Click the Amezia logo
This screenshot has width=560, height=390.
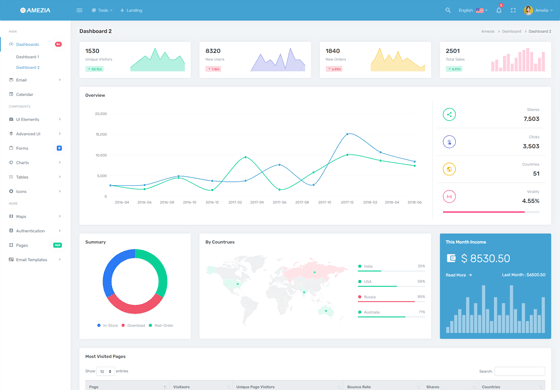click(x=35, y=10)
